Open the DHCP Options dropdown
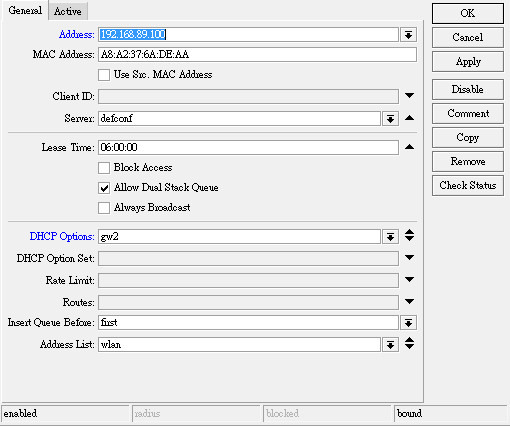This screenshot has height=426, width=510. 390,237
